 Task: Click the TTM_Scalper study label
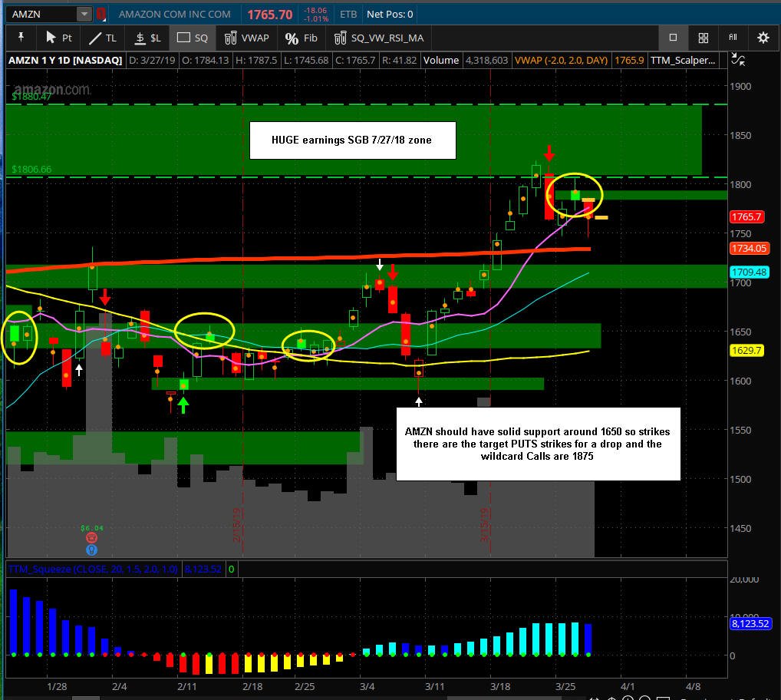[x=683, y=61]
